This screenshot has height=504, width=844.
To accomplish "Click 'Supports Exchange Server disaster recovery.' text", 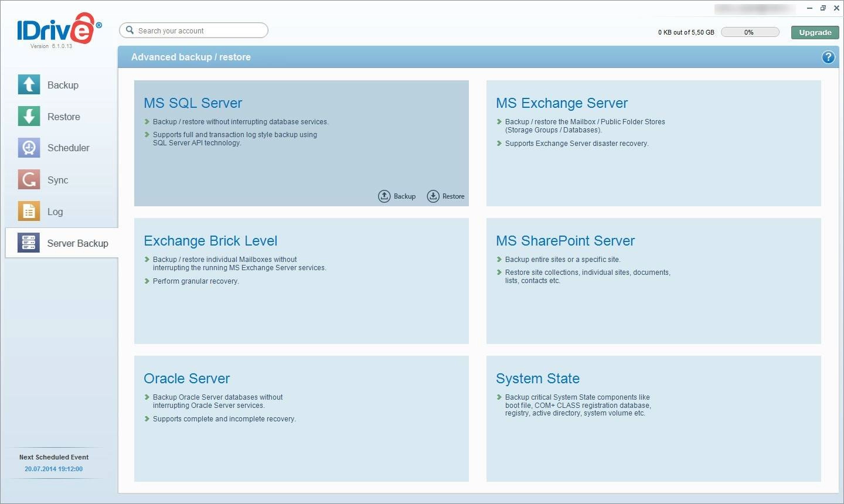I will [577, 144].
